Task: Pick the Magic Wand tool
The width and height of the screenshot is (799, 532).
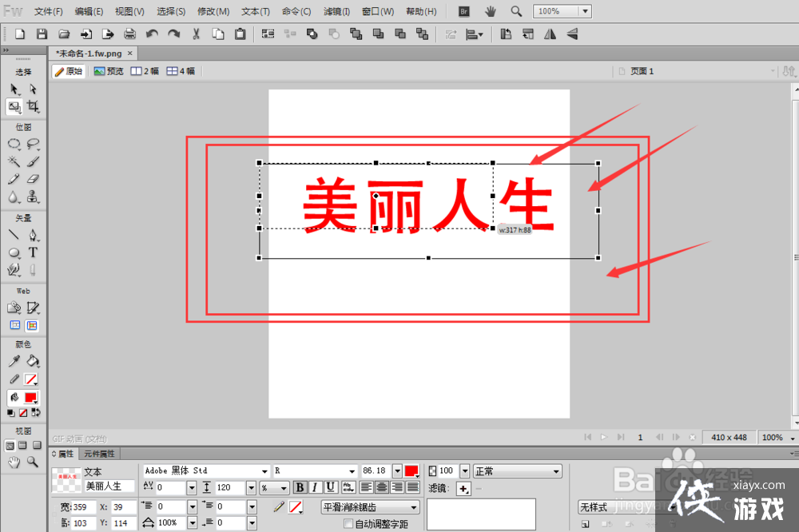Action: point(14,161)
